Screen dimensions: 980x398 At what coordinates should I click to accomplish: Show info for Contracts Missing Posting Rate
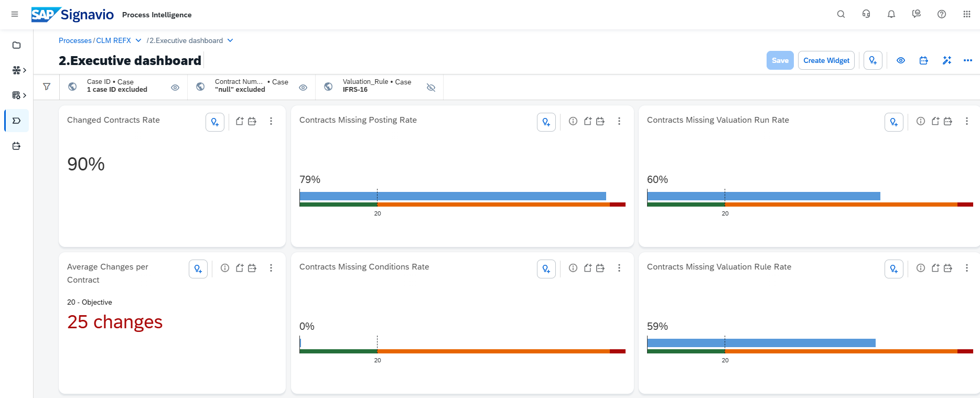point(573,121)
